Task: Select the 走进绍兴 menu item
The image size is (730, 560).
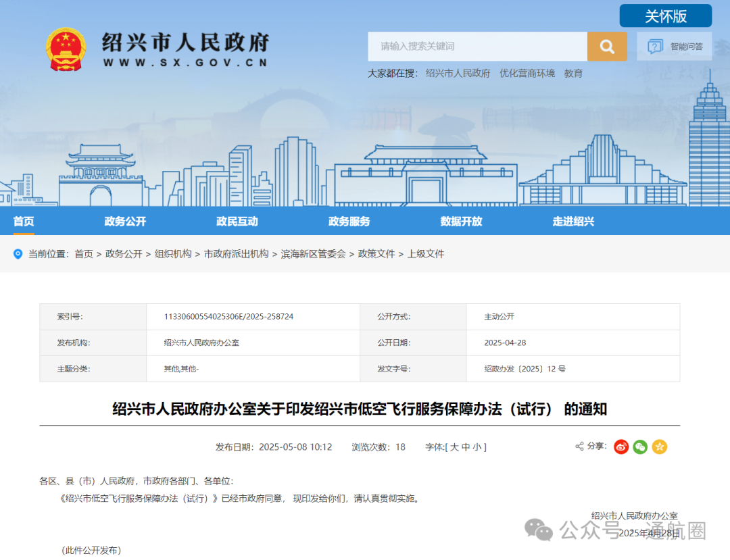Action: click(572, 221)
